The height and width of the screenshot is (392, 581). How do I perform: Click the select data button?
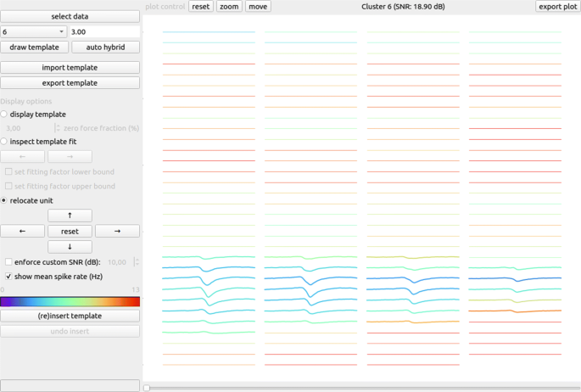click(x=70, y=16)
